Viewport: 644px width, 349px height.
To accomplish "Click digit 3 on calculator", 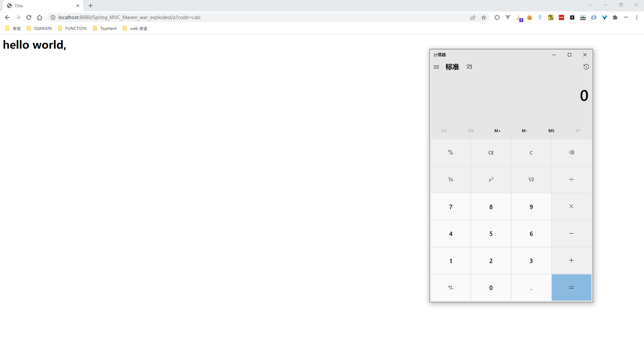I will (531, 260).
